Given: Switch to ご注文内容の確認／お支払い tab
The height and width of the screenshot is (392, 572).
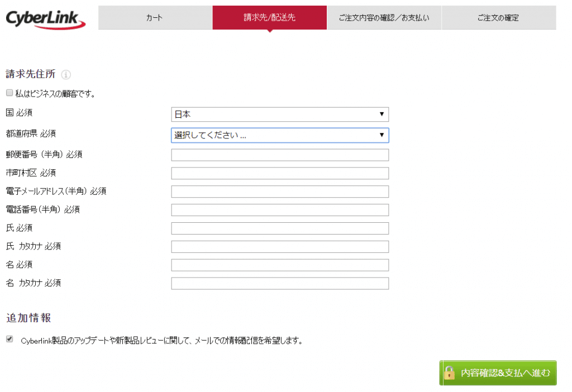Looking at the screenshot, I should click(x=384, y=18).
